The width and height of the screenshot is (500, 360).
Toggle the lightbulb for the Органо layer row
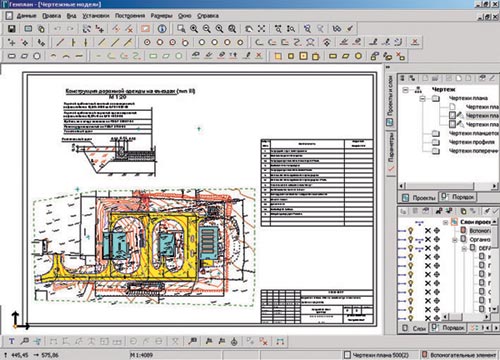pos(411,239)
